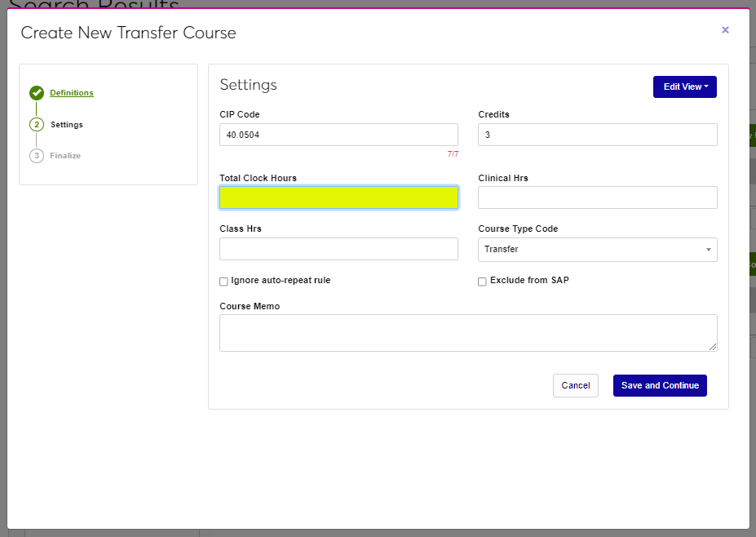Click the green Definitions checkmark icon
The width and height of the screenshot is (756, 537).
click(x=37, y=93)
